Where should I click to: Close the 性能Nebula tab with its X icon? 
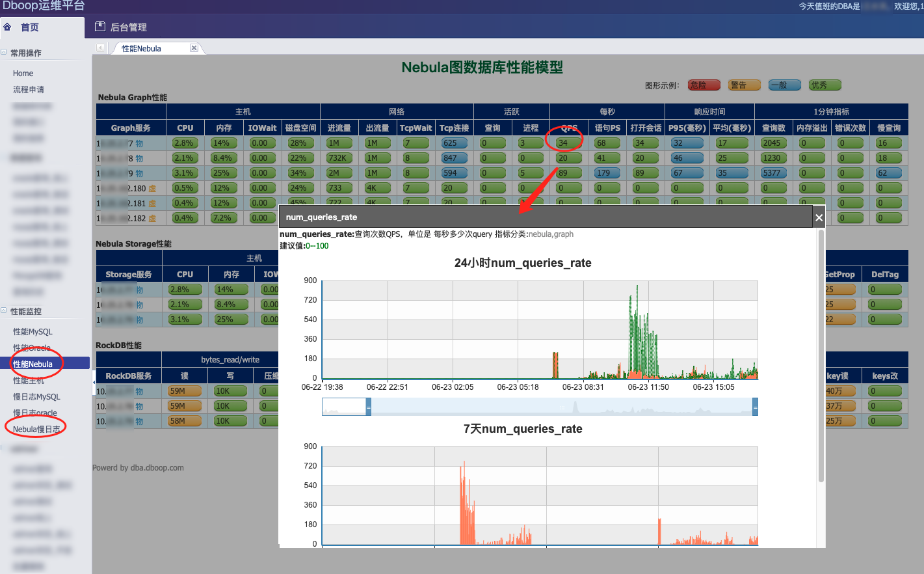(194, 48)
